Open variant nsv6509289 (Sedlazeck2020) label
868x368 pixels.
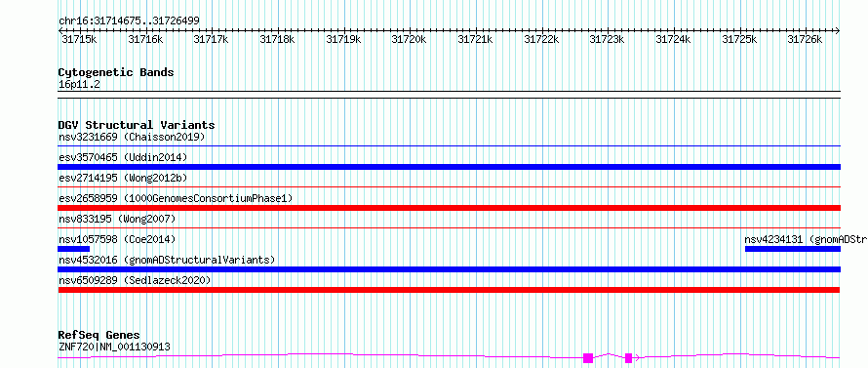pos(135,280)
